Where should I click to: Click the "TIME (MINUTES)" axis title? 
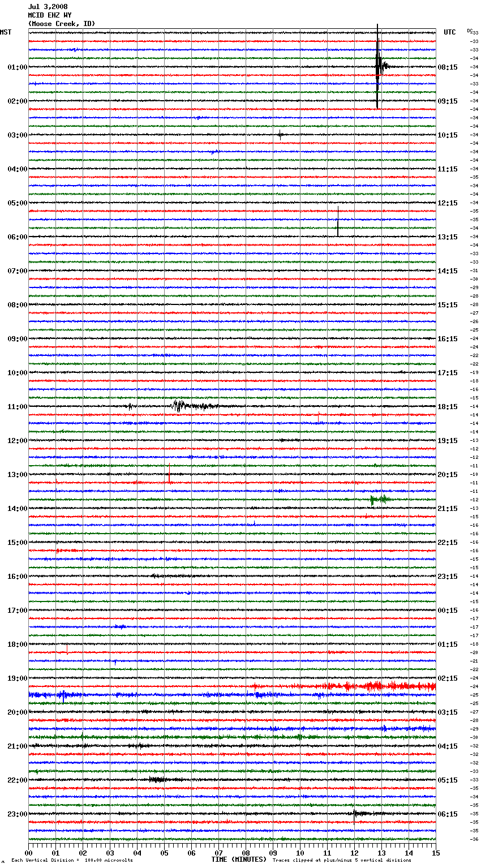tap(239, 860)
